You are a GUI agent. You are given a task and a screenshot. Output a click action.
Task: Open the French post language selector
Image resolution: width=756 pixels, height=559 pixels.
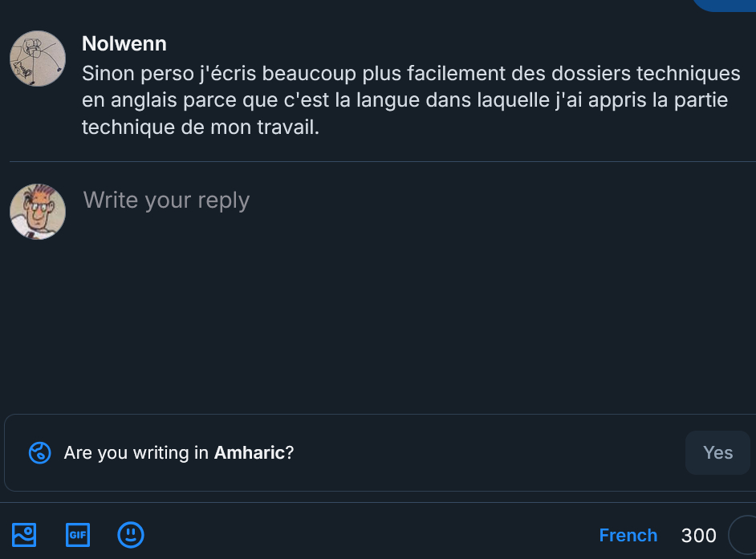coord(628,535)
